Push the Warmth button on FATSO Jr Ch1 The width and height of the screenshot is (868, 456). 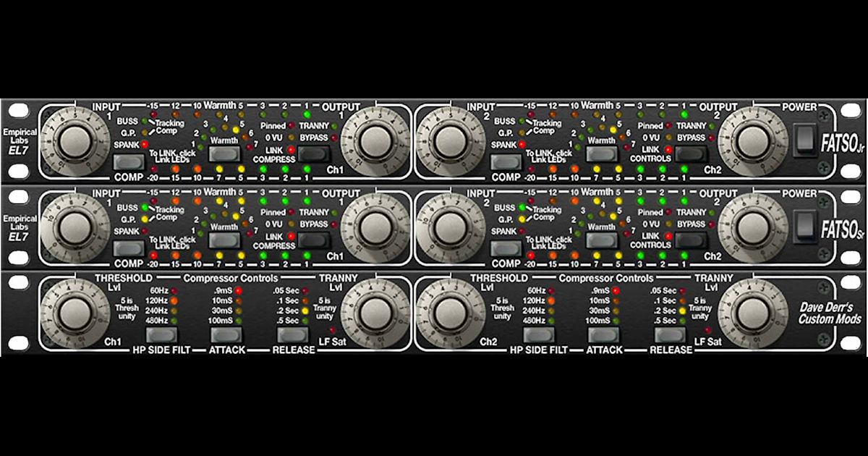pyautogui.click(x=224, y=153)
